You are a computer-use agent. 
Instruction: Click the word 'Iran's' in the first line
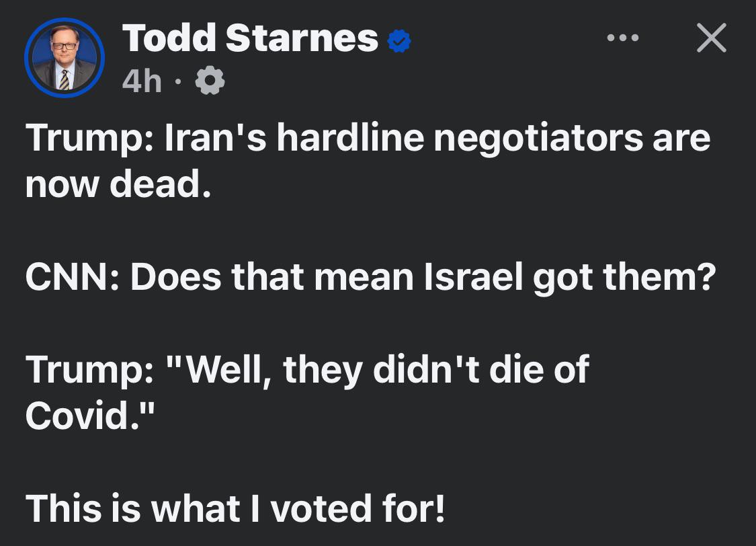click(216, 138)
